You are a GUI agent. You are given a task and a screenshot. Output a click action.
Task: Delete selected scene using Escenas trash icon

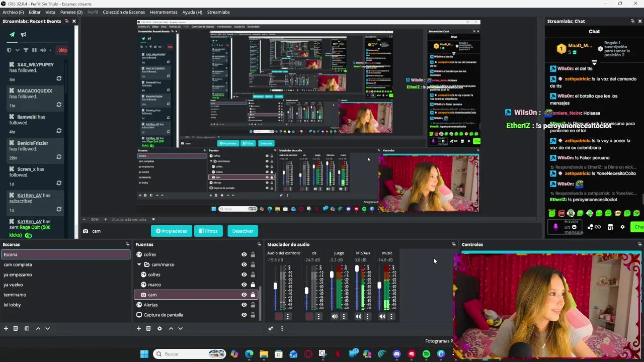[x=16, y=328]
